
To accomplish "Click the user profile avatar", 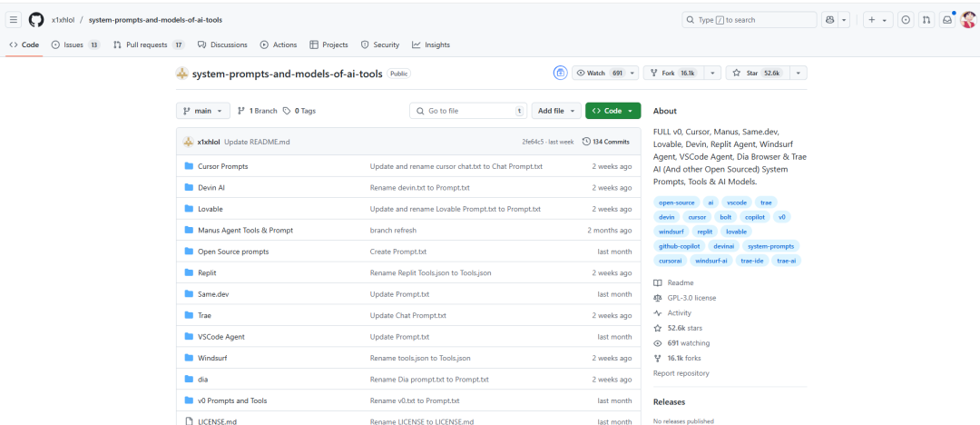I will click(x=967, y=19).
